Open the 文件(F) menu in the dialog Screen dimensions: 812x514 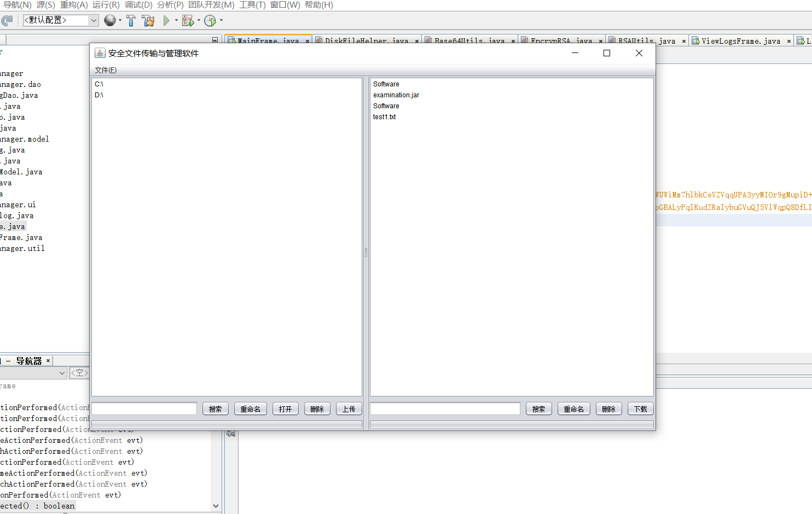(x=106, y=70)
